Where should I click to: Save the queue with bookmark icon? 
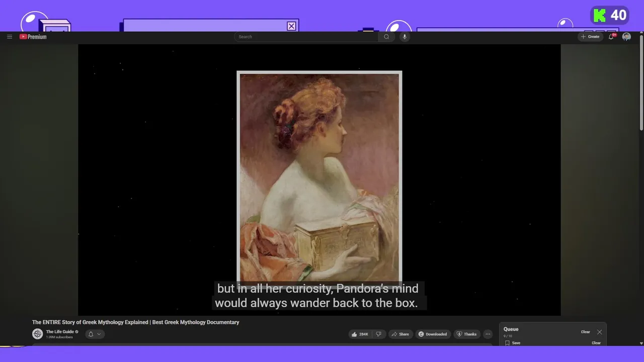pos(513,343)
